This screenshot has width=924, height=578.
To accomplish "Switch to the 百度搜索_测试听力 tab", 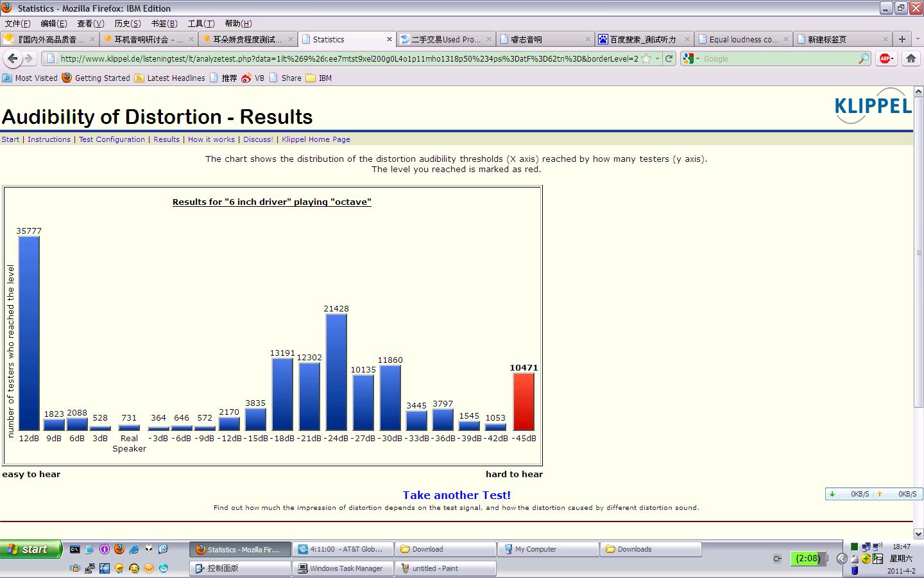I will click(644, 39).
